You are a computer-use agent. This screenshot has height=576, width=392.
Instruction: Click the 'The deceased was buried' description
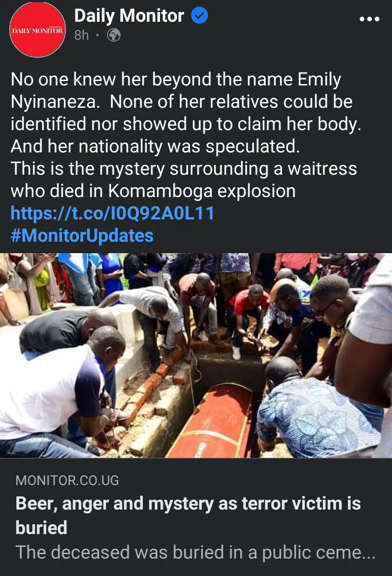tap(195, 552)
